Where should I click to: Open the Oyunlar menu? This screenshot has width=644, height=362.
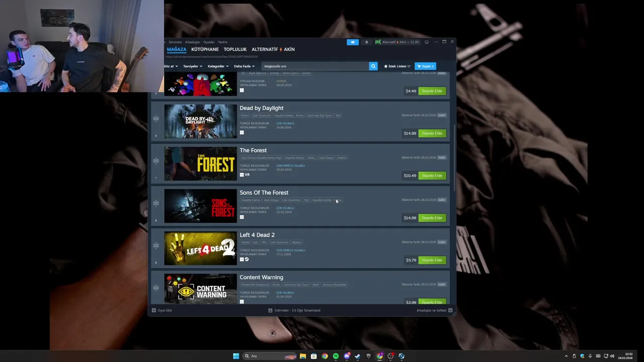tap(209, 42)
